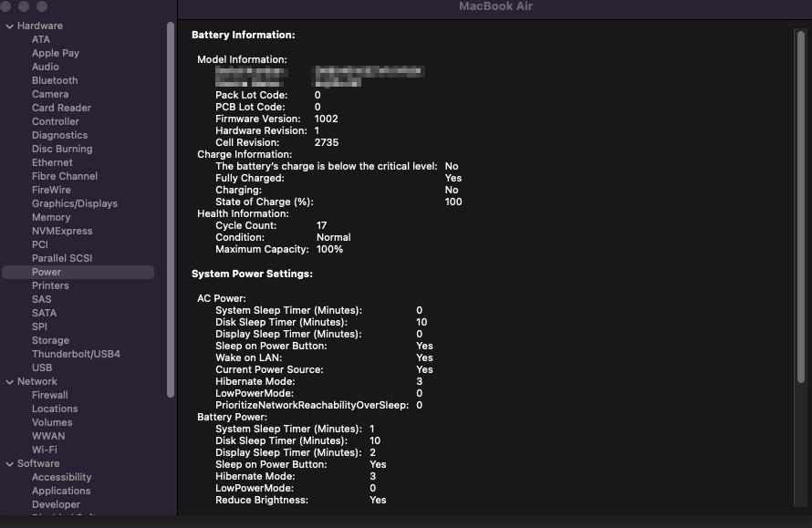Viewport: 812px width, 528px height.
Task: Collapse the Network section disclosure triangle
Action: [9, 381]
